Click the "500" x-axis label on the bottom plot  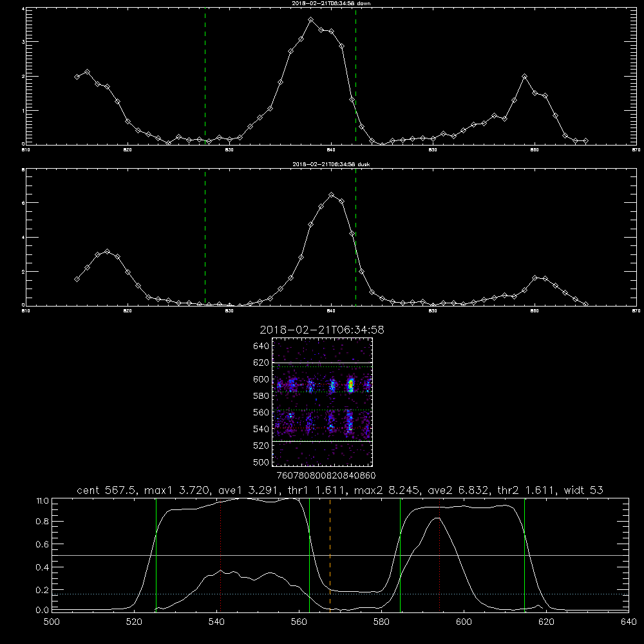click(52, 622)
